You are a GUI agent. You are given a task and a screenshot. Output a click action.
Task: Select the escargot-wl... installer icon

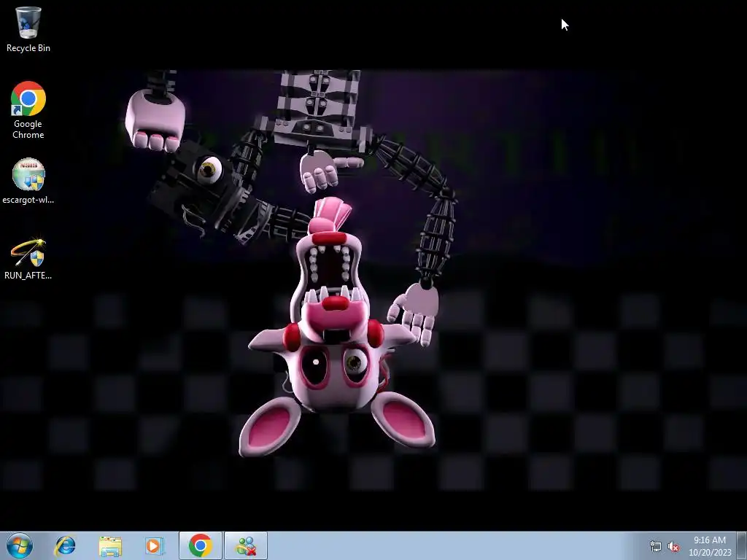(28, 181)
